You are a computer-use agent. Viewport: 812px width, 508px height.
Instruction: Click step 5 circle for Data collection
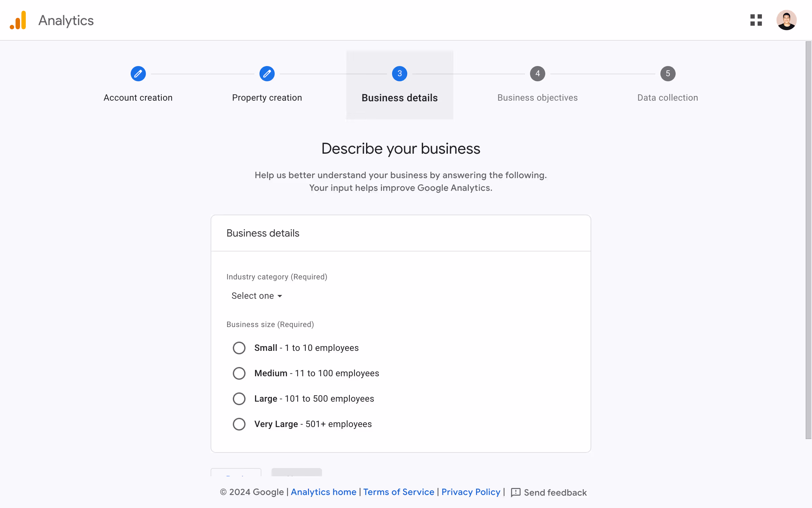coord(667,74)
